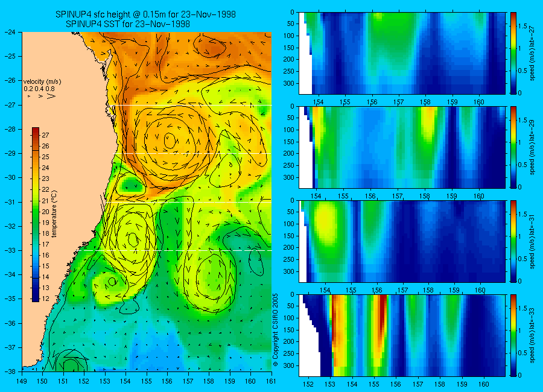Click the 200 depth label on the lat=-31 panel
This screenshot has width=543, height=392.
coord(289,248)
